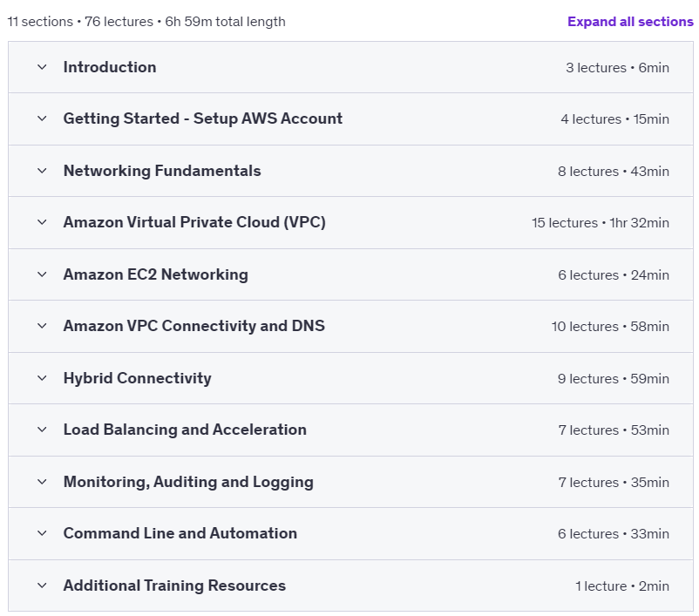Expand Amazon Virtual Private Cloud (VPC) chevron
Screen dimensions: 699x616
point(42,222)
